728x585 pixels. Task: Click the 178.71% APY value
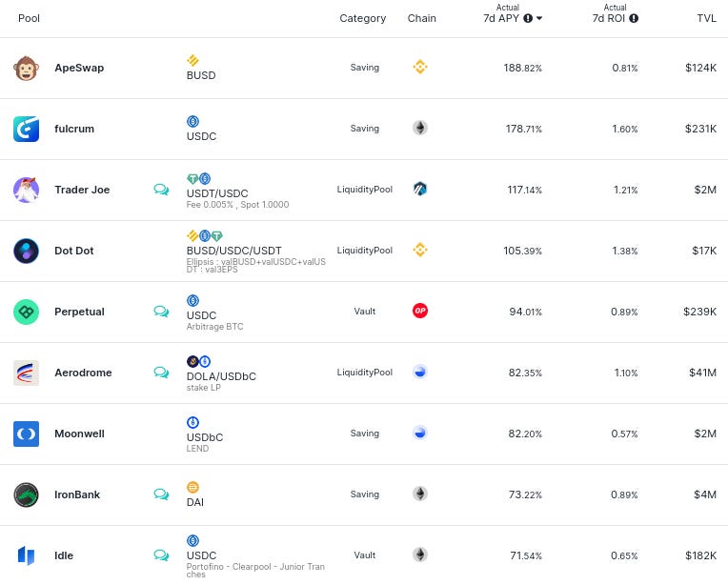pos(524,129)
